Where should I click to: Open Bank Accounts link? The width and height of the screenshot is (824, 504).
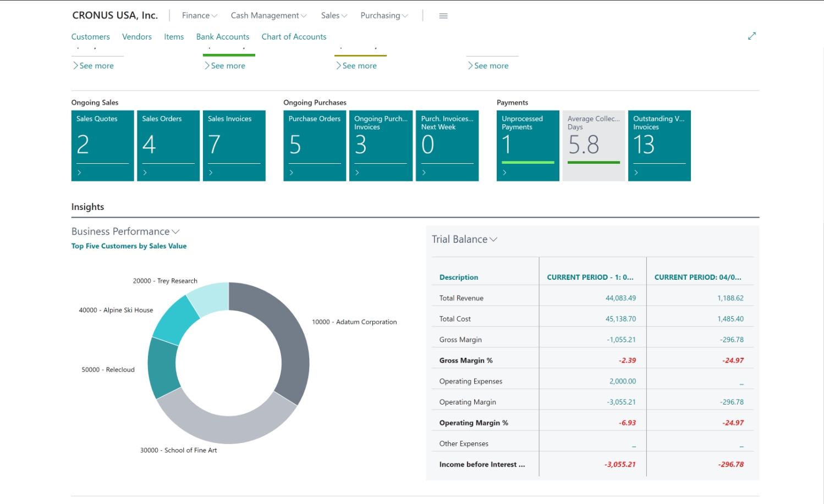pyautogui.click(x=223, y=37)
